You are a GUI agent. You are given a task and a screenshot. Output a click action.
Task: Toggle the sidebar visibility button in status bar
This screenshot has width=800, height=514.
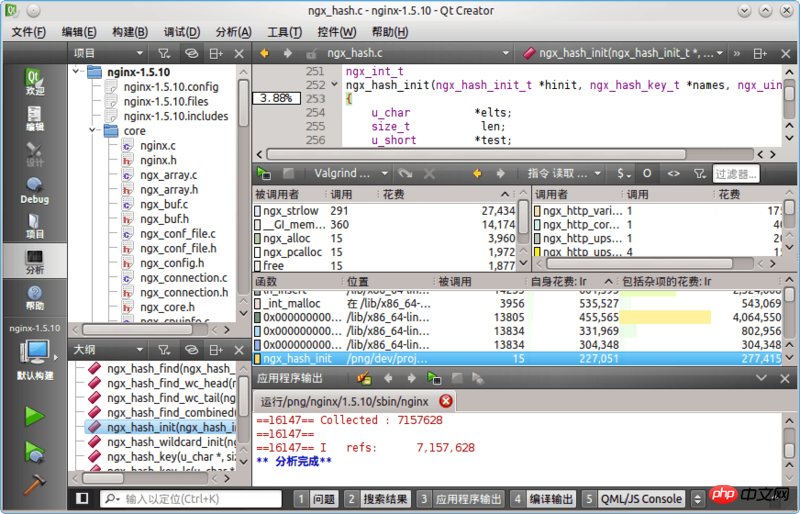(82, 499)
